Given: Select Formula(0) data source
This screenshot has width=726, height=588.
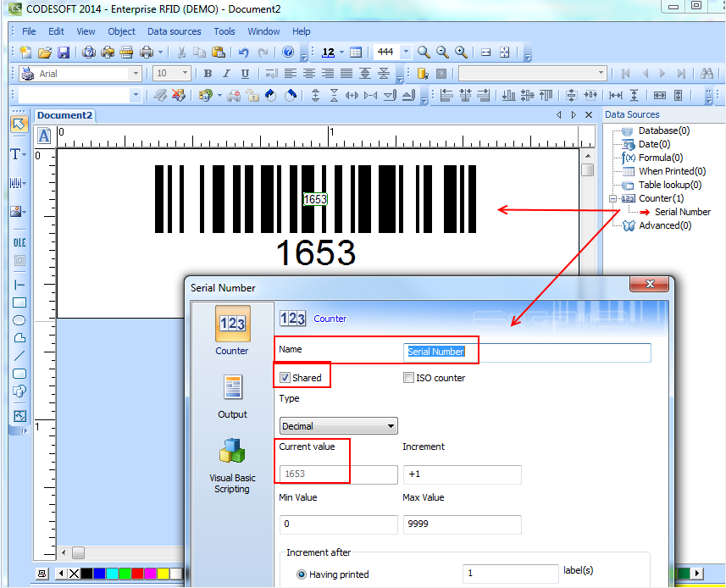Looking at the screenshot, I should (x=661, y=158).
